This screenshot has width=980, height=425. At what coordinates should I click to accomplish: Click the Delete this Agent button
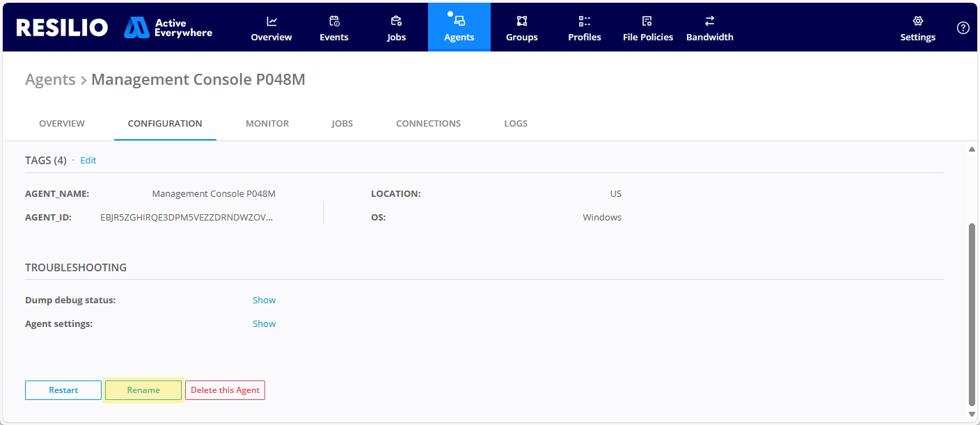(x=225, y=390)
